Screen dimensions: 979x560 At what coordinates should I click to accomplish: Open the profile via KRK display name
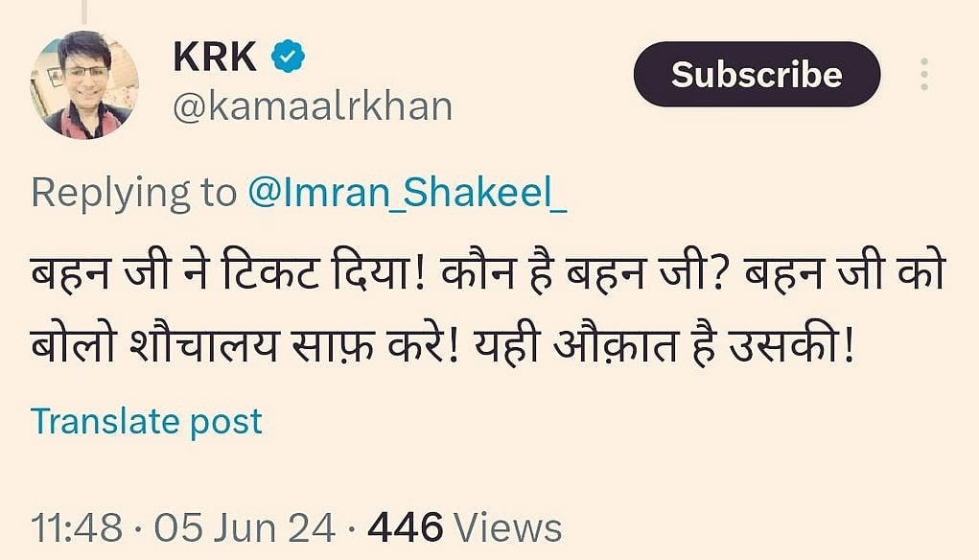(x=215, y=57)
